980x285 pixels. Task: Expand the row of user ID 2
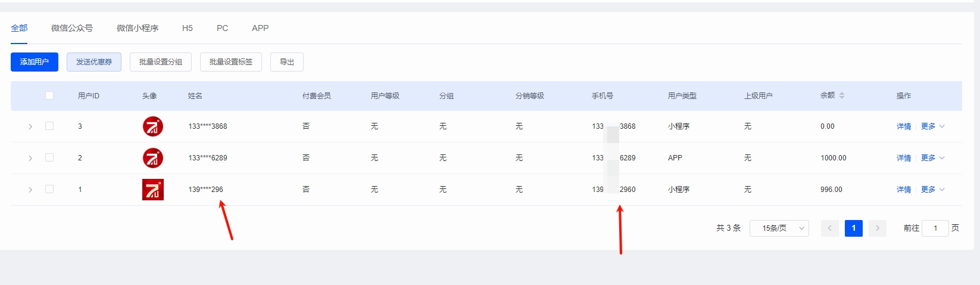pos(30,158)
